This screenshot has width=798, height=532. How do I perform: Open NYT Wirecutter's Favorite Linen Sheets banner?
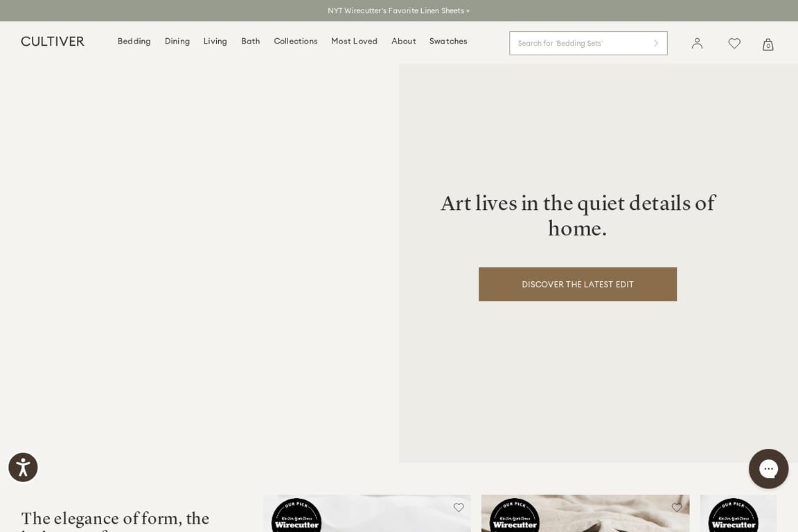point(398,10)
